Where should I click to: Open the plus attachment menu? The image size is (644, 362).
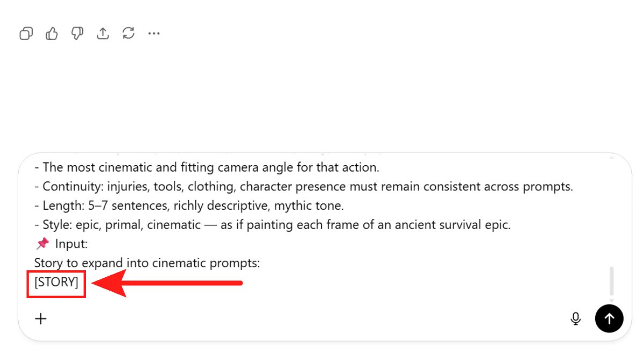point(41,319)
